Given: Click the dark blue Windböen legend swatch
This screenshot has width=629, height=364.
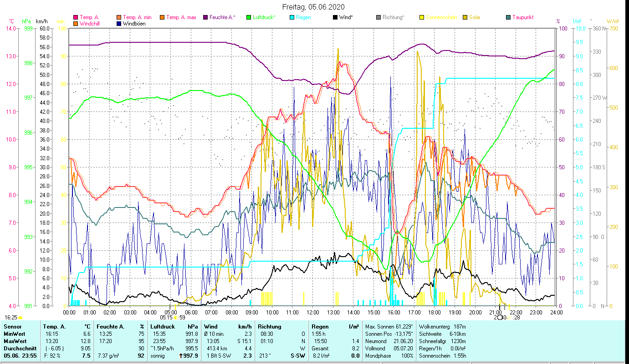Looking at the screenshot, I should click(119, 24).
